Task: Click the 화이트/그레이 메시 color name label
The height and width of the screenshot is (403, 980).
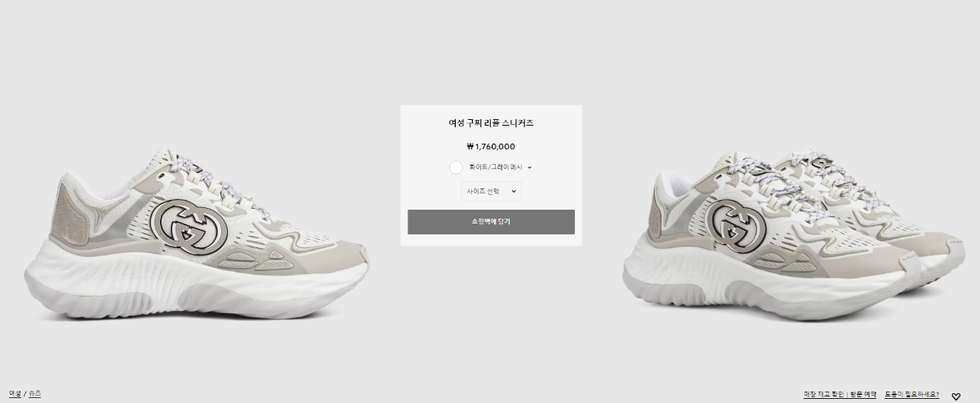Action: [x=496, y=167]
